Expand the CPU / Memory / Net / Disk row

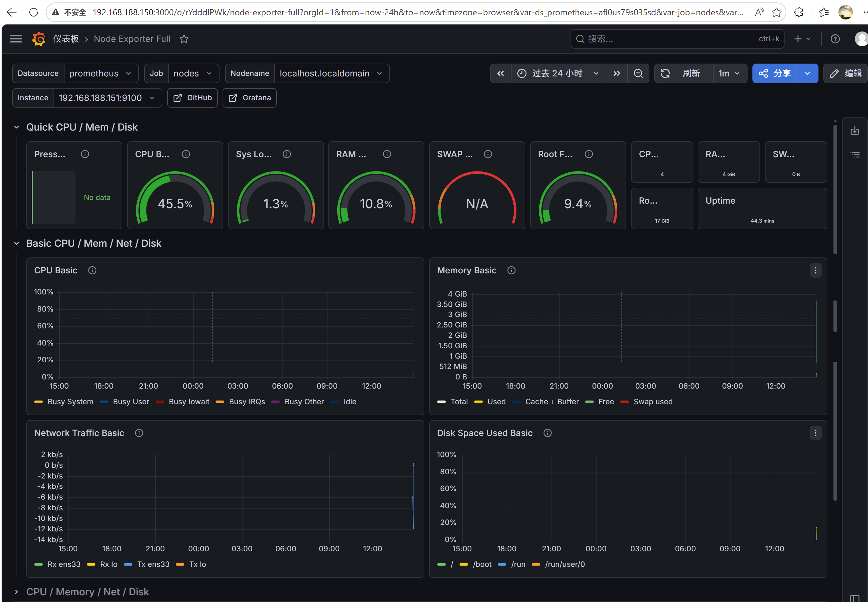tap(17, 592)
